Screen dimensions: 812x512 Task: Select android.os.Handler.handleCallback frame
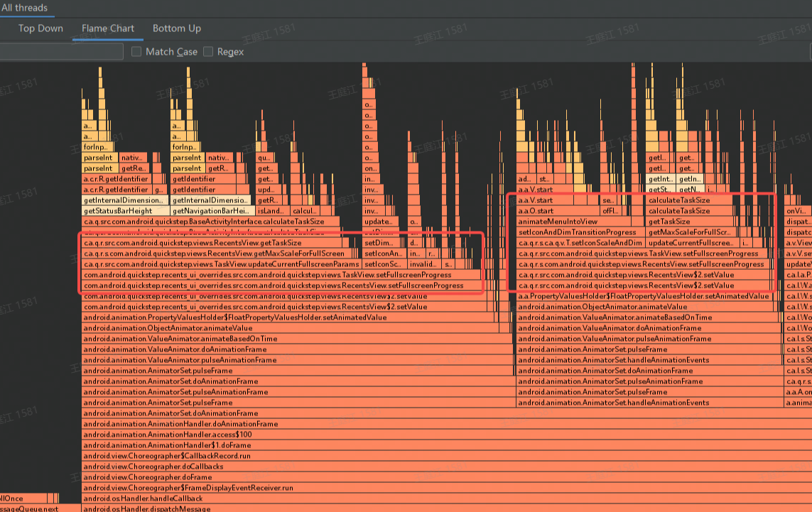pyautogui.click(x=447, y=499)
